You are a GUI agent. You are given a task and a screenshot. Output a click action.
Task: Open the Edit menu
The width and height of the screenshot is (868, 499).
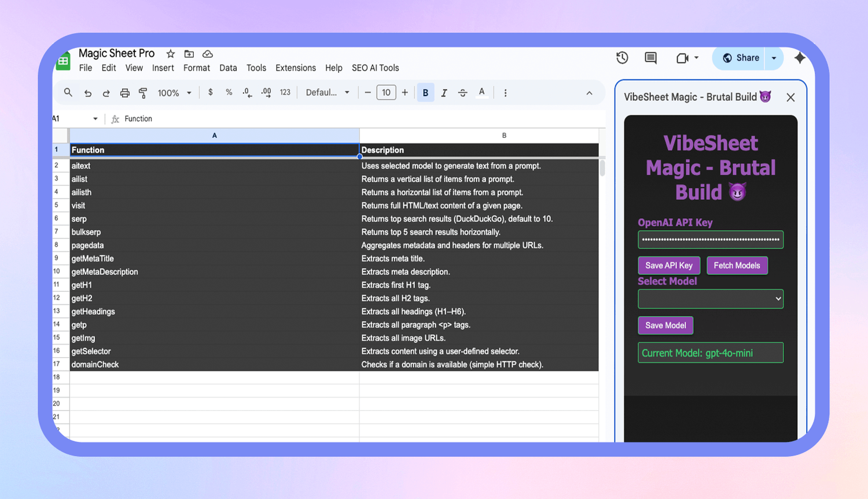[x=109, y=68]
